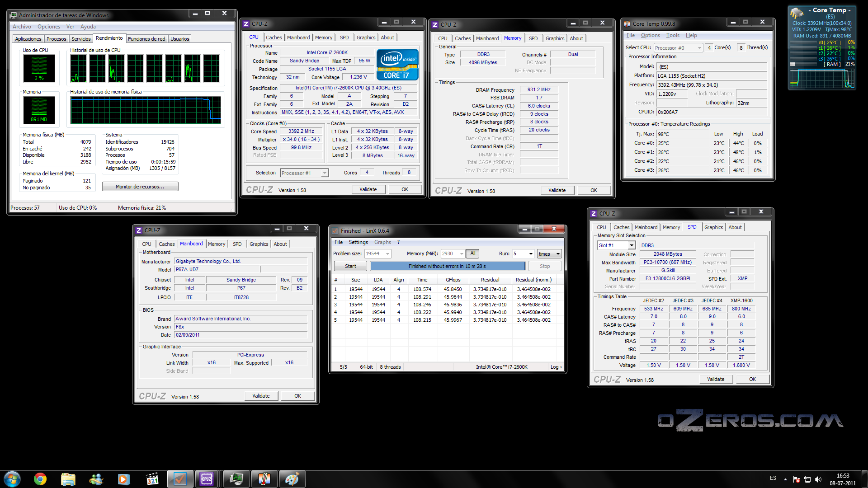Click Stop button in LinX

(x=545, y=266)
